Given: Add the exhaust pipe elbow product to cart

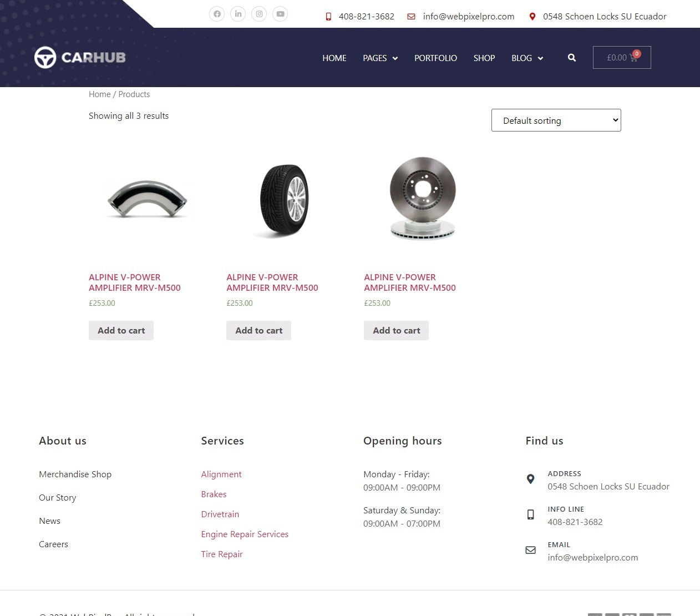Looking at the screenshot, I should pyautogui.click(x=121, y=330).
